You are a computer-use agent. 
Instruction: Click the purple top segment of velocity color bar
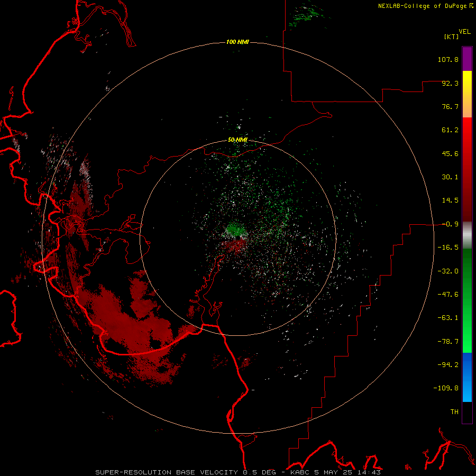tap(467, 59)
